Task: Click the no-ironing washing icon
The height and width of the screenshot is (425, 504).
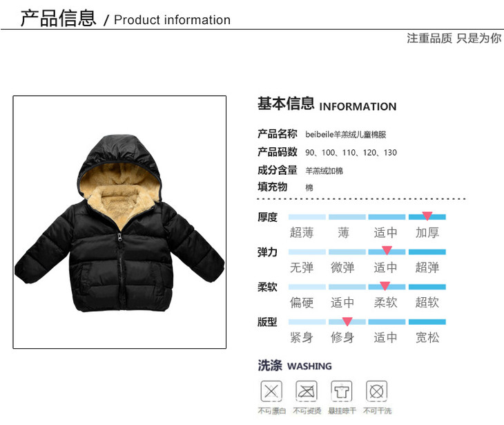Action: [307, 391]
